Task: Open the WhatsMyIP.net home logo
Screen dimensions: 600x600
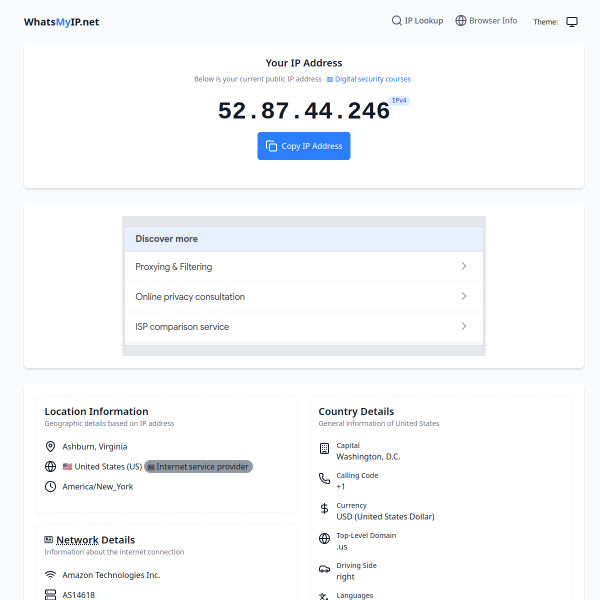Action: click(x=61, y=22)
